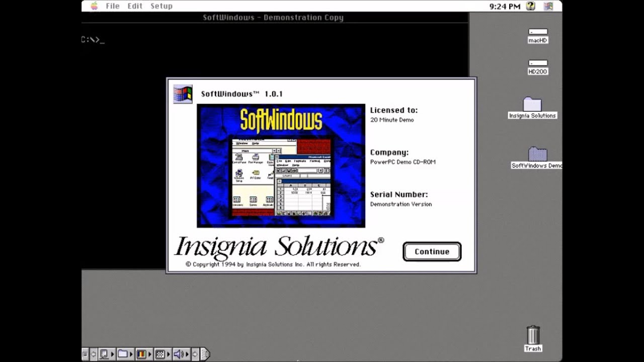Select the macHD disk icon
The height and width of the screenshot is (362, 644).
click(538, 36)
